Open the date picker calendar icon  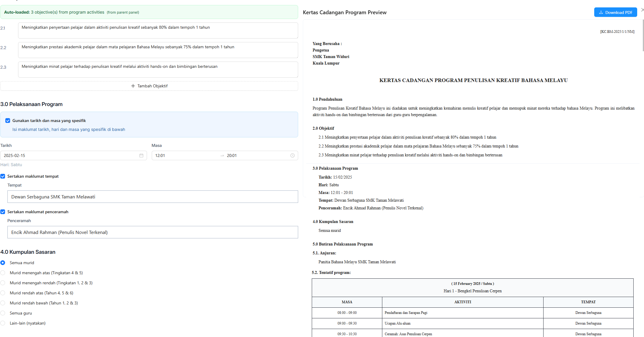point(141,155)
